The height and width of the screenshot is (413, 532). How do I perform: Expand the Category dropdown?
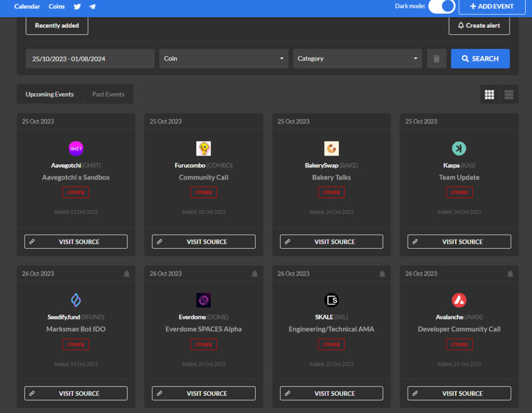pyautogui.click(x=357, y=58)
